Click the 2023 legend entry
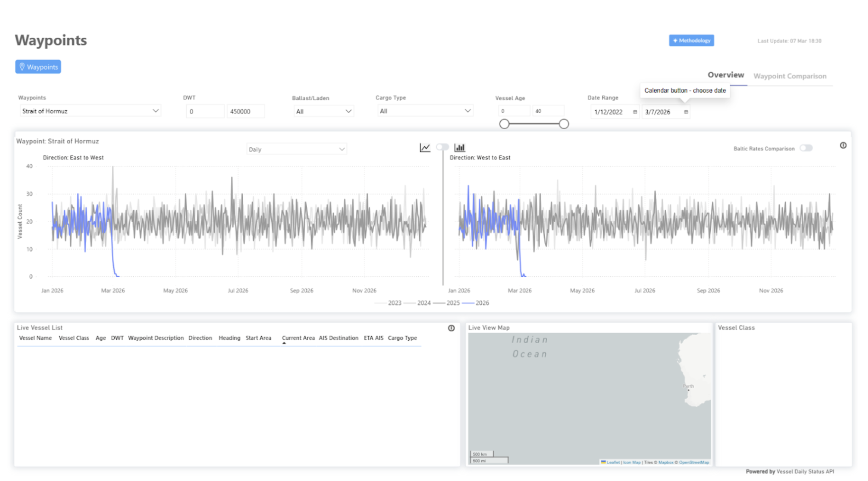This screenshot has height=481, width=868. click(388, 303)
